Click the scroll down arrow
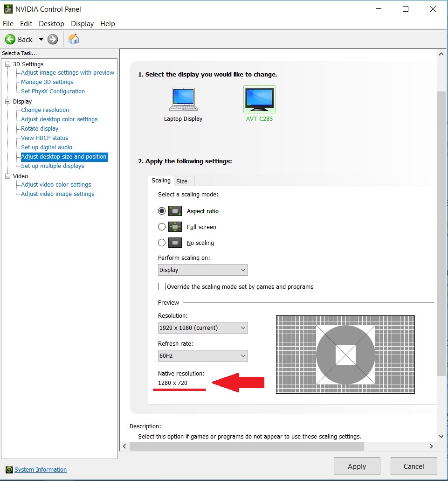This screenshot has width=448, height=481. [441, 436]
